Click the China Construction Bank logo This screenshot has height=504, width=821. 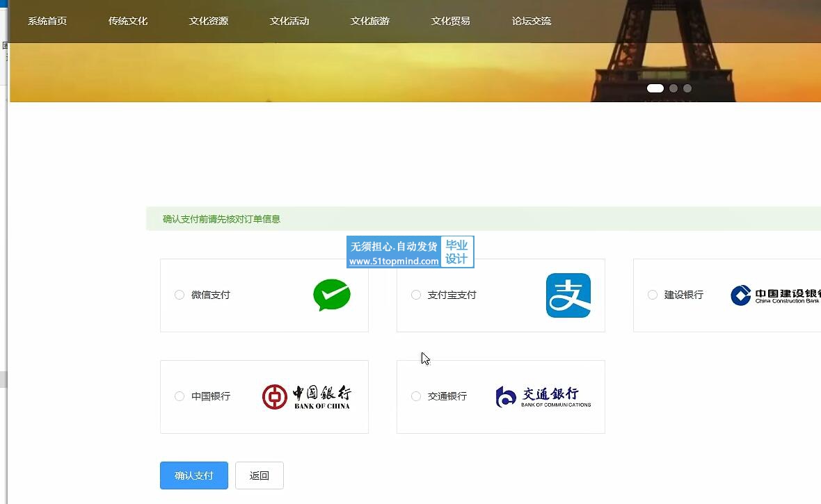pos(776,295)
